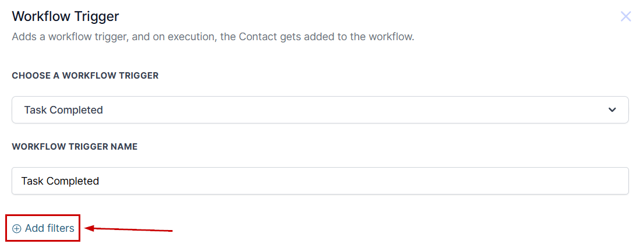Expand the chevron arrow in trigger dropdown
This screenshot has width=644, height=251.
point(612,110)
